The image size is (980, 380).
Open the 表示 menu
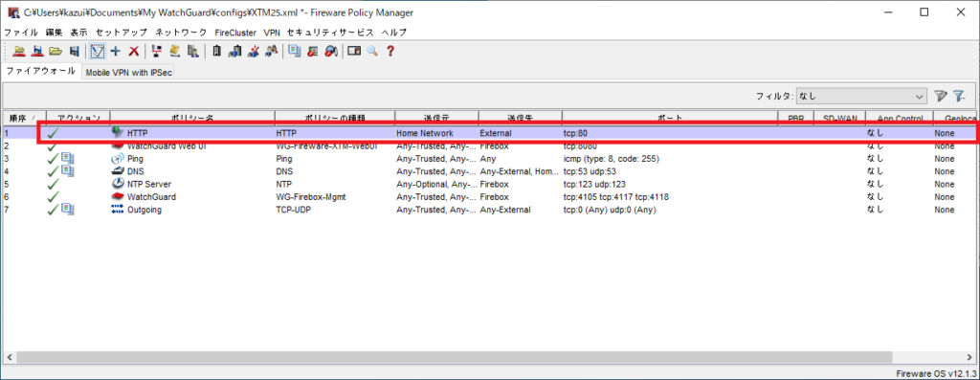(x=79, y=32)
